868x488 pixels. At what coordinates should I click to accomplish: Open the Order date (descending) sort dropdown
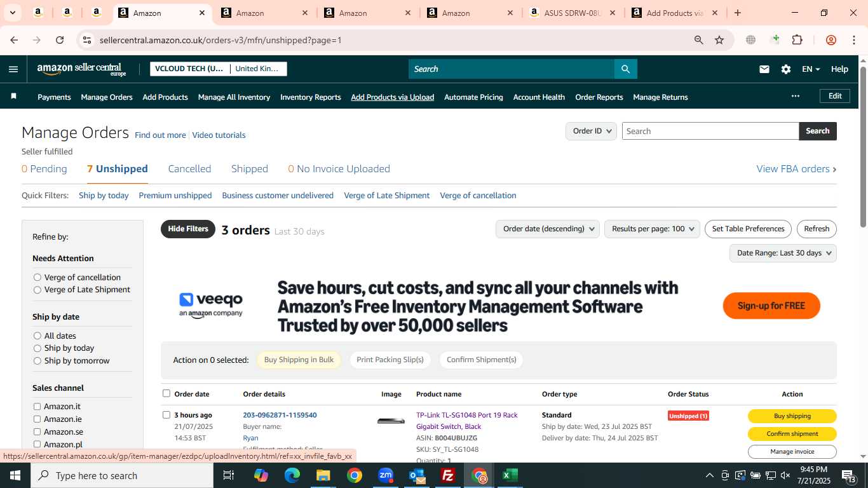pos(548,229)
